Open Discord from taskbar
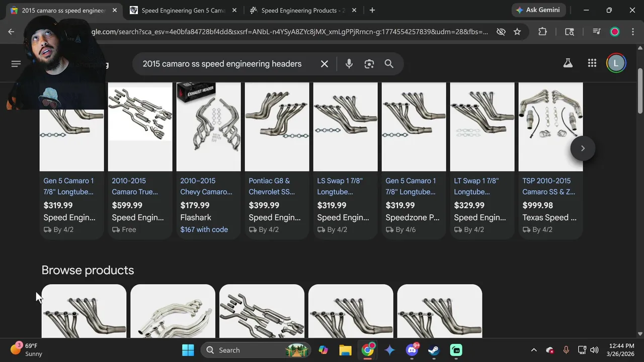Screen dimensions: 644x362 click(412, 350)
